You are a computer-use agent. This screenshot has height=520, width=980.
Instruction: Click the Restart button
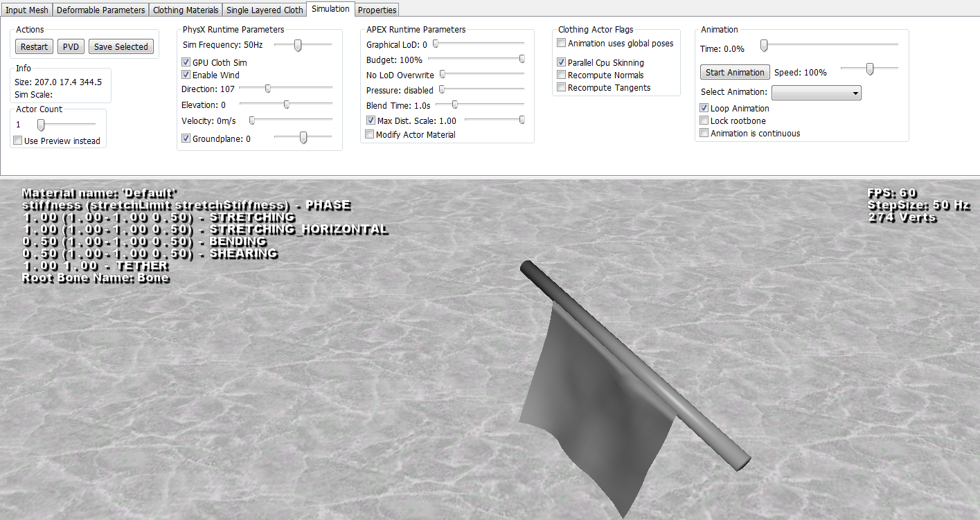(x=33, y=46)
